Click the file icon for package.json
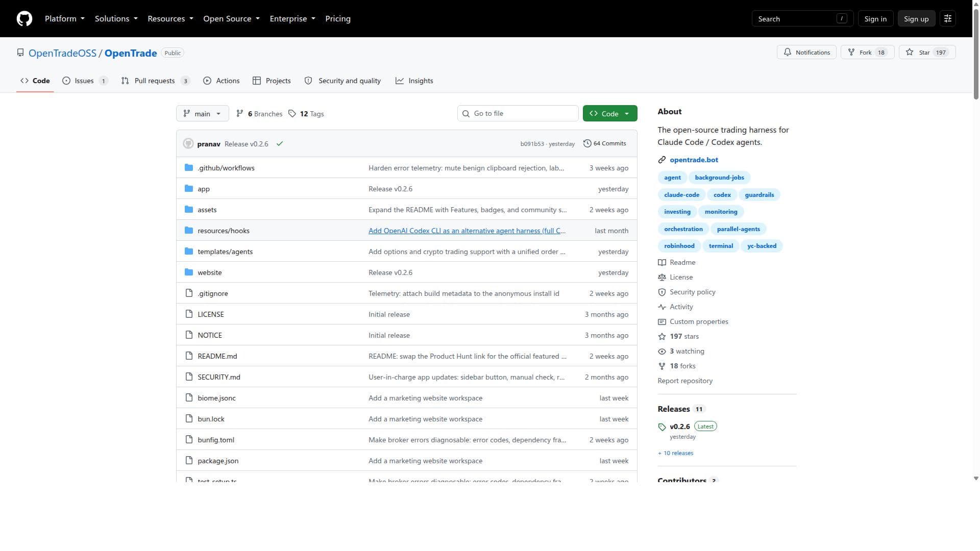Viewport: 980px width, 551px height. click(x=189, y=461)
